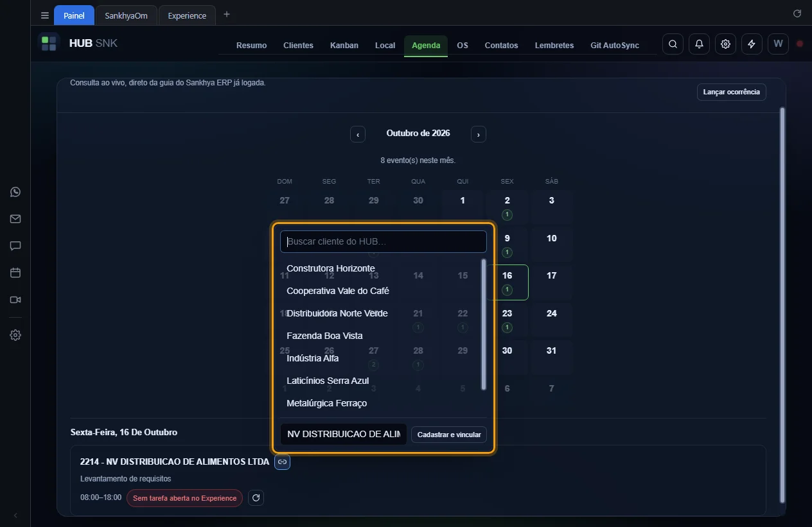Open the Agenda menu
Screen dimensions: 812x527
[x=426, y=46]
